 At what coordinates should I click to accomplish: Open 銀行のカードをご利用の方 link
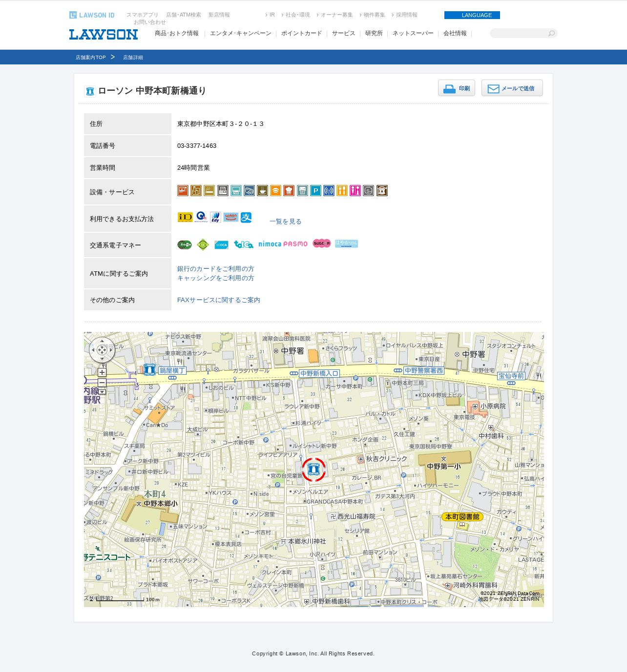pyautogui.click(x=216, y=269)
